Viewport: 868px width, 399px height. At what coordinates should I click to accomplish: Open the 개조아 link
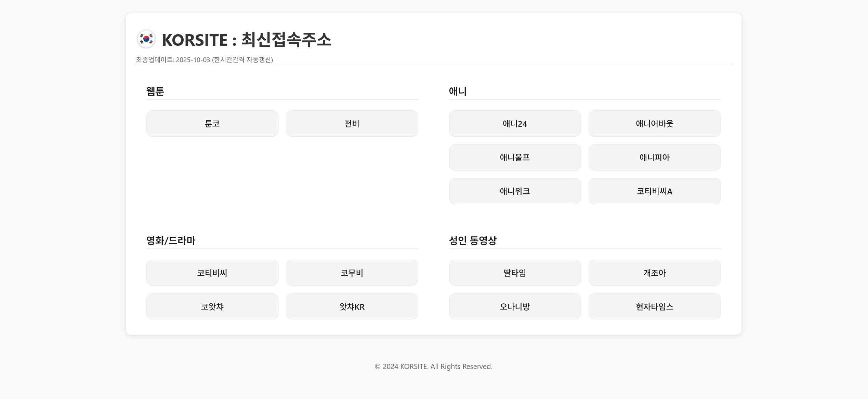click(654, 273)
